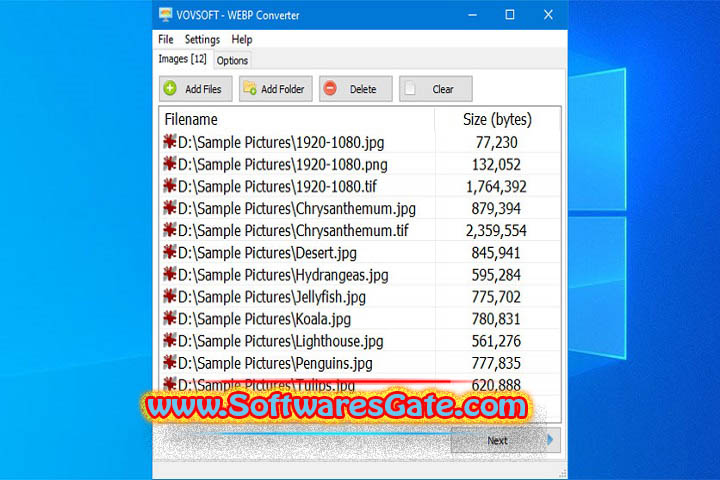Select D:\Sample Pictures\1920-1080.tif row
Screen dimensions: 720x480
[x=360, y=186]
